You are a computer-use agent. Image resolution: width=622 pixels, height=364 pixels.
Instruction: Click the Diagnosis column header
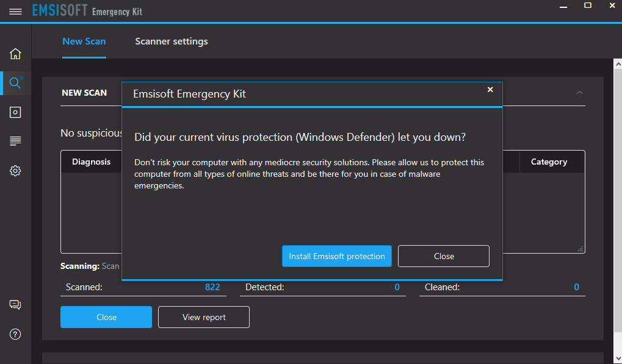coord(92,162)
